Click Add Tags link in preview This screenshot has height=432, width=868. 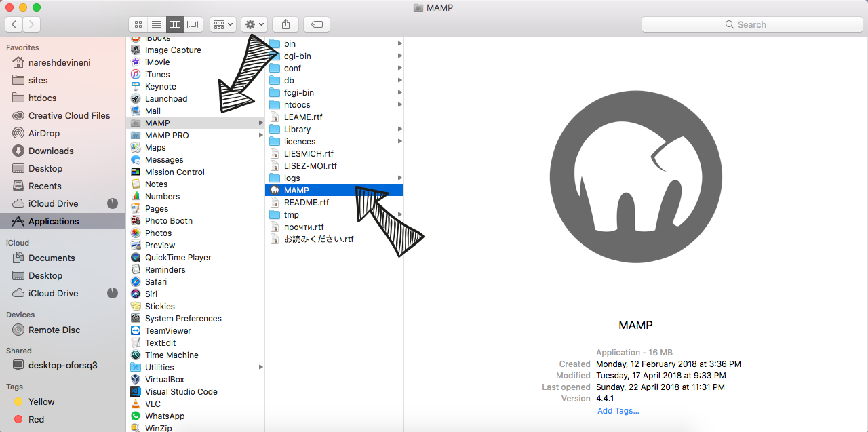click(618, 410)
